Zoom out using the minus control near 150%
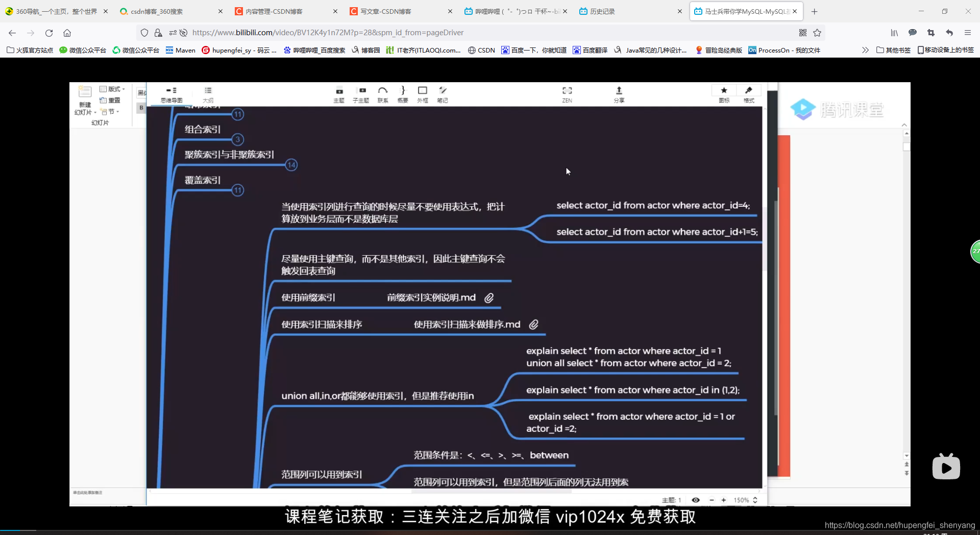The image size is (980, 535). click(x=713, y=500)
